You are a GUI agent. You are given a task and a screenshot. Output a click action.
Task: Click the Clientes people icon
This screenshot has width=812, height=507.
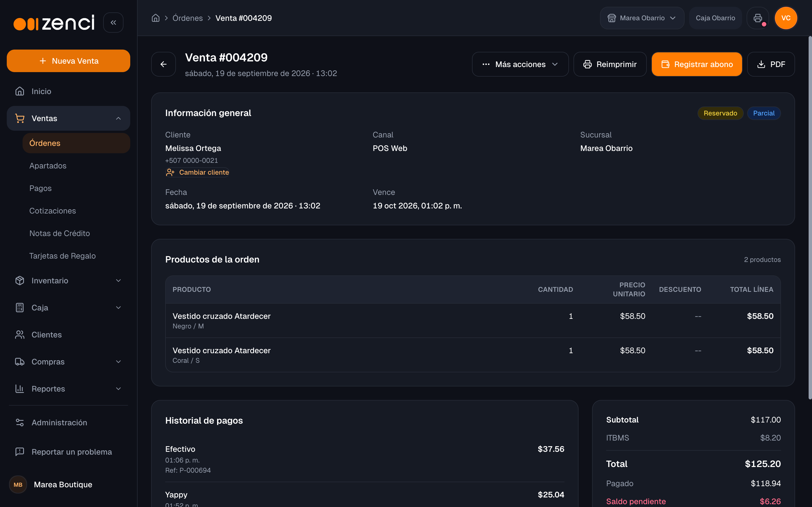(20, 335)
